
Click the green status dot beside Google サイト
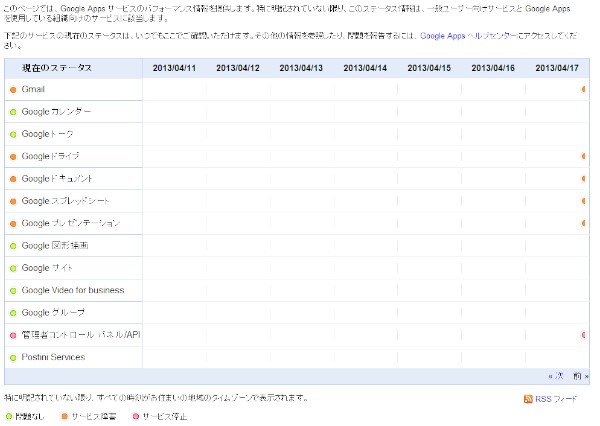tap(13, 268)
